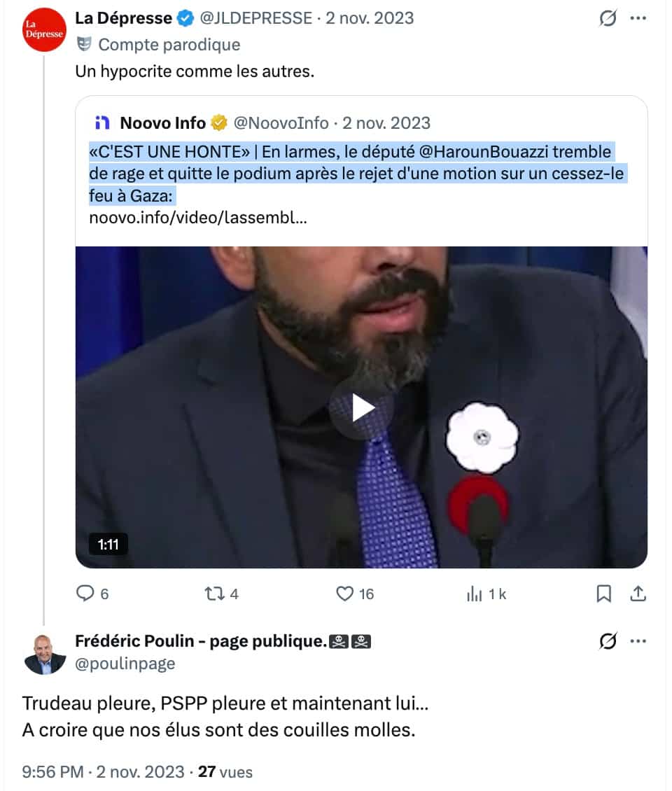Click the Compte parodique label
The height and width of the screenshot is (791, 672).
pos(169,44)
